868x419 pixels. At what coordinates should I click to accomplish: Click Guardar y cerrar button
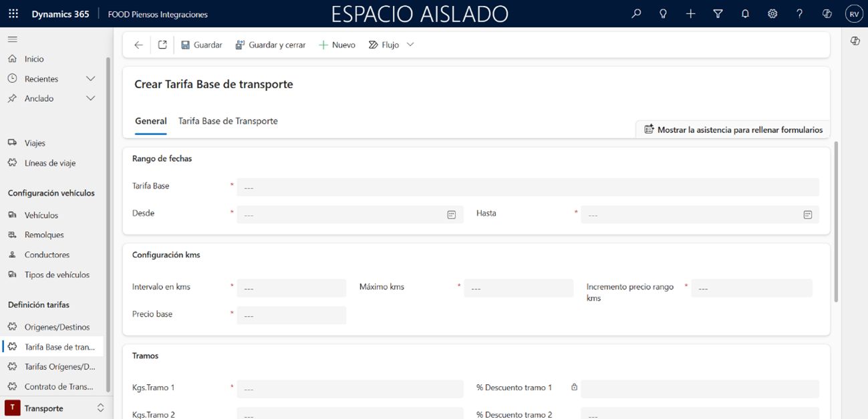270,45
